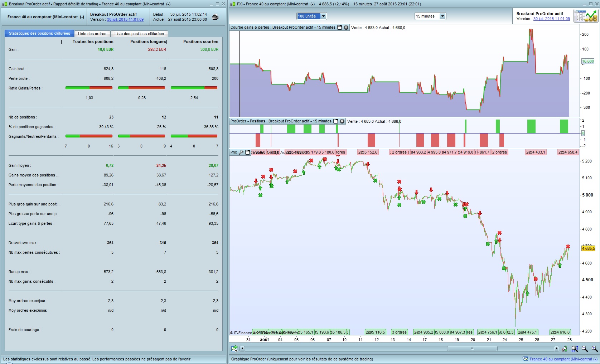Click the zoom in magnifier icon
The height and width of the screenshot is (364, 600).
click(594, 349)
